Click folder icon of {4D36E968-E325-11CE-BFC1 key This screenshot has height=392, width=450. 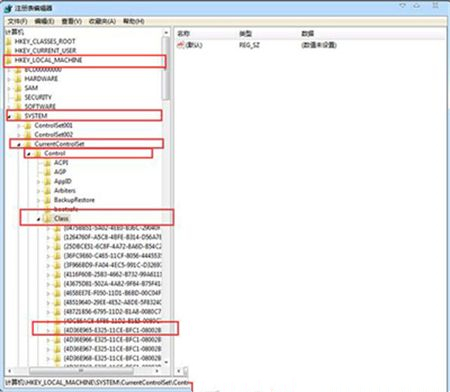pos(57,358)
